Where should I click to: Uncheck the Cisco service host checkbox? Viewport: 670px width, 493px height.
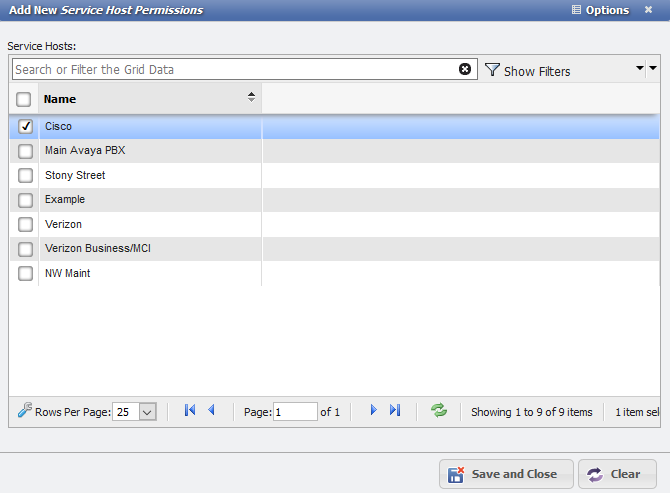point(25,126)
